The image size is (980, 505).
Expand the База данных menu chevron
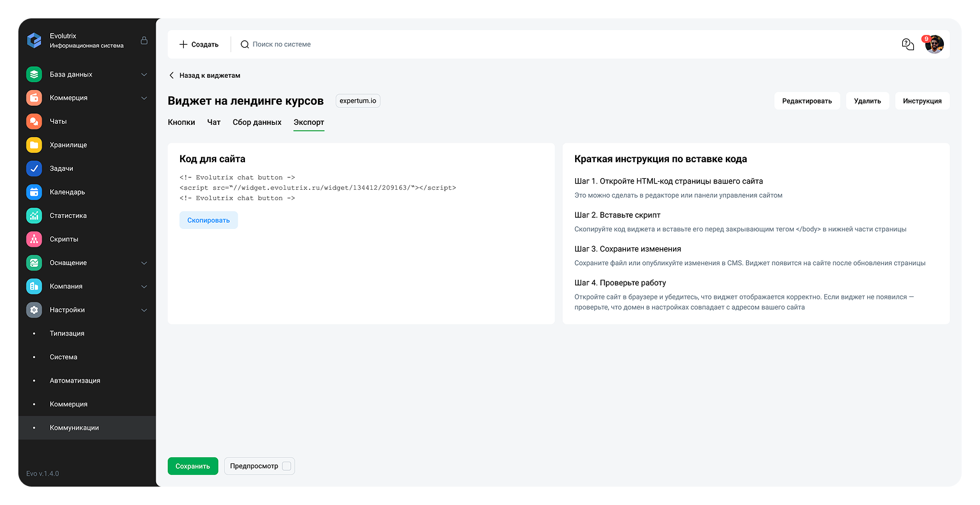point(144,75)
